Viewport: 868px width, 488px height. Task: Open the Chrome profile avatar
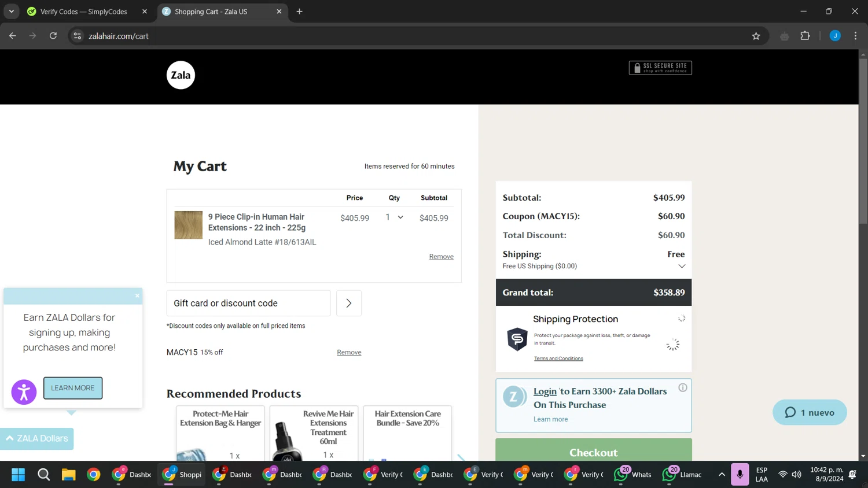point(835,36)
